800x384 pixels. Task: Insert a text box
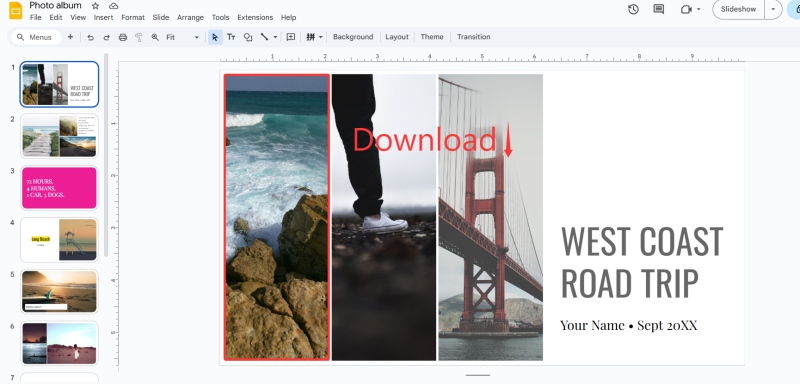tap(231, 37)
